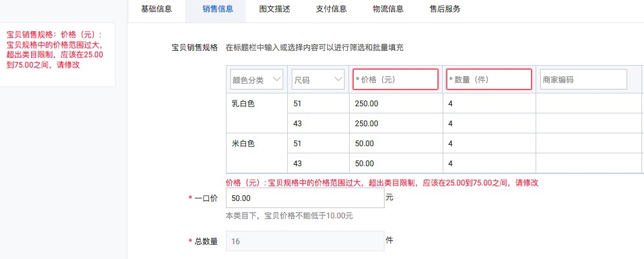Edit the 50.00 price for 米白色 size 43
The image size is (644, 259).
coord(396,164)
